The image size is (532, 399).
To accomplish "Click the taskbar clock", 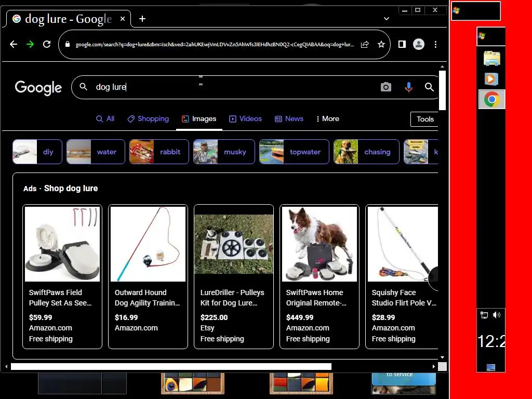I will click(x=491, y=341).
